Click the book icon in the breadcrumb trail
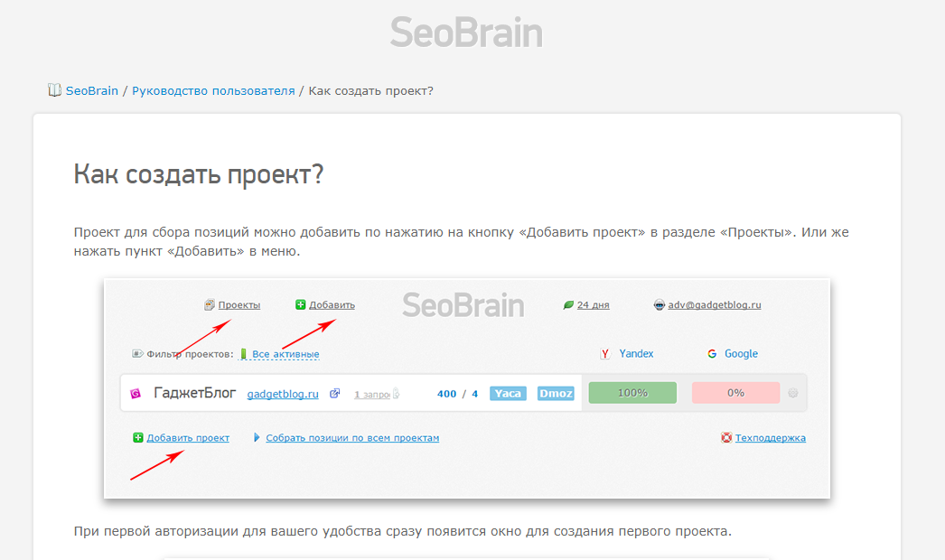This screenshot has height=560, width=945. (x=54, y=90)
